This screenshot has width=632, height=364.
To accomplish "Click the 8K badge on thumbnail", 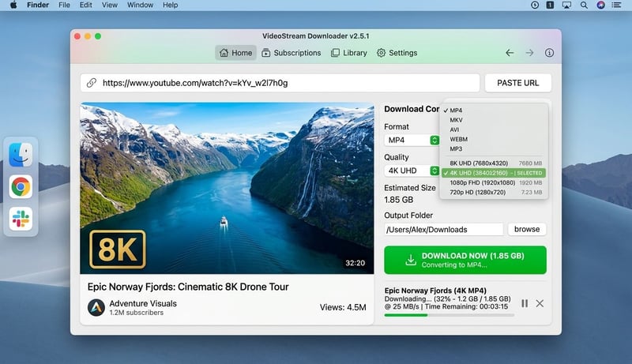I will tap(117, 250).
